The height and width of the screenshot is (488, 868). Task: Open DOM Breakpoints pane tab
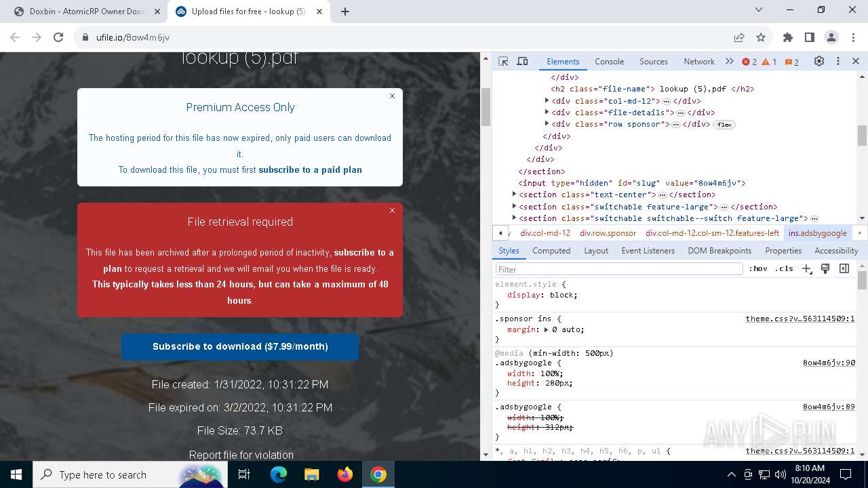(x=719, y=250)
